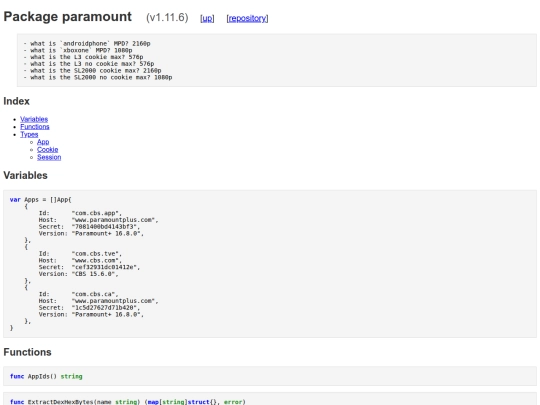Click the Id value "com.cbs.tve"
This screenshot has width=540, height=405.
pos(96,254)
